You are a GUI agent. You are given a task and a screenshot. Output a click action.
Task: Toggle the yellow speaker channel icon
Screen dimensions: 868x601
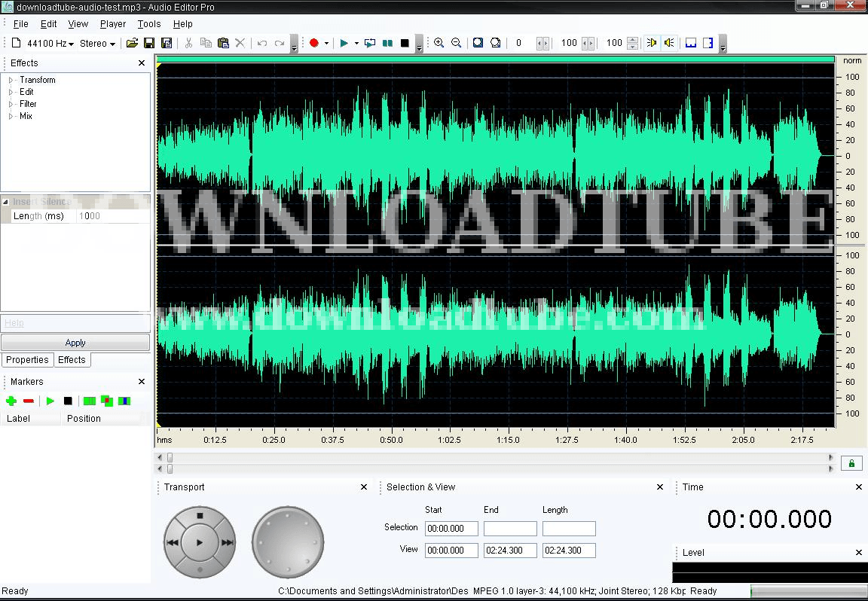click(652, 43)
